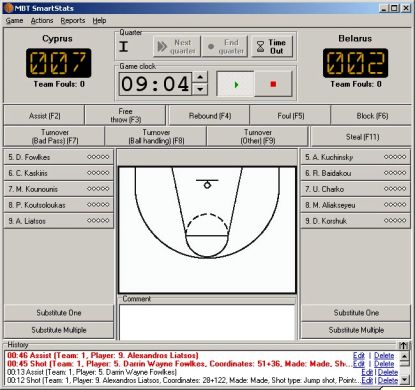Edit the 00:13 Assist history entry
This screenshot has height=390, width=415.
click(367, 372)
